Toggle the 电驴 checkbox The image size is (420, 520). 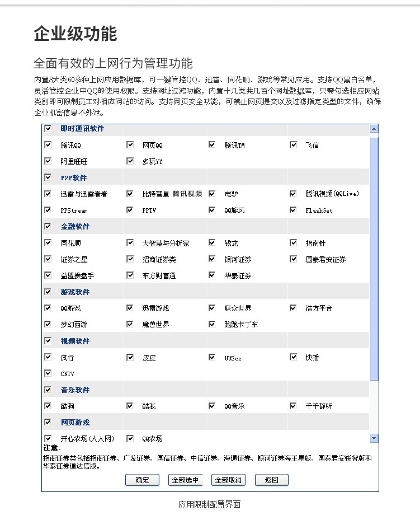tap(212, 194)
